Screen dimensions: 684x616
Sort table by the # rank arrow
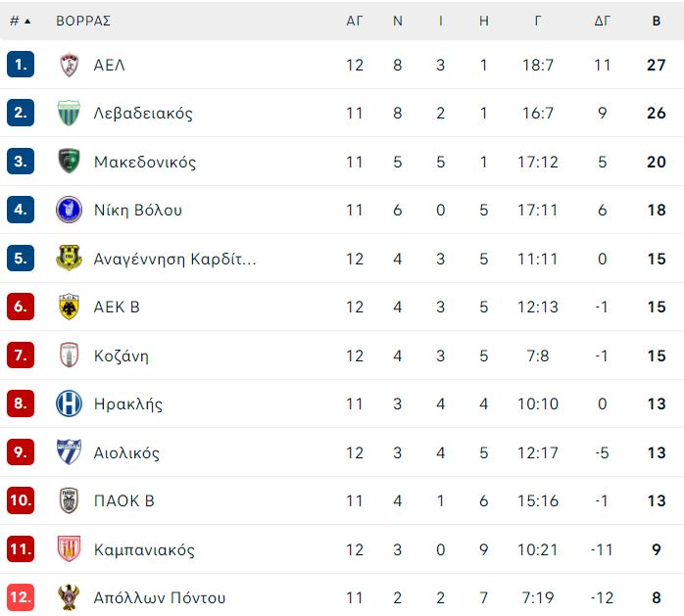click(x=21, y=21)
